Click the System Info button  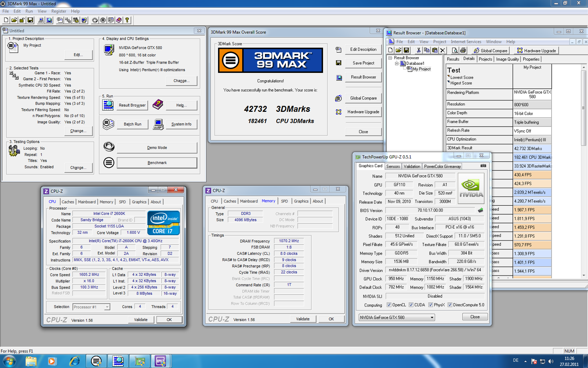pyautogui.click(x=181, y=124)
